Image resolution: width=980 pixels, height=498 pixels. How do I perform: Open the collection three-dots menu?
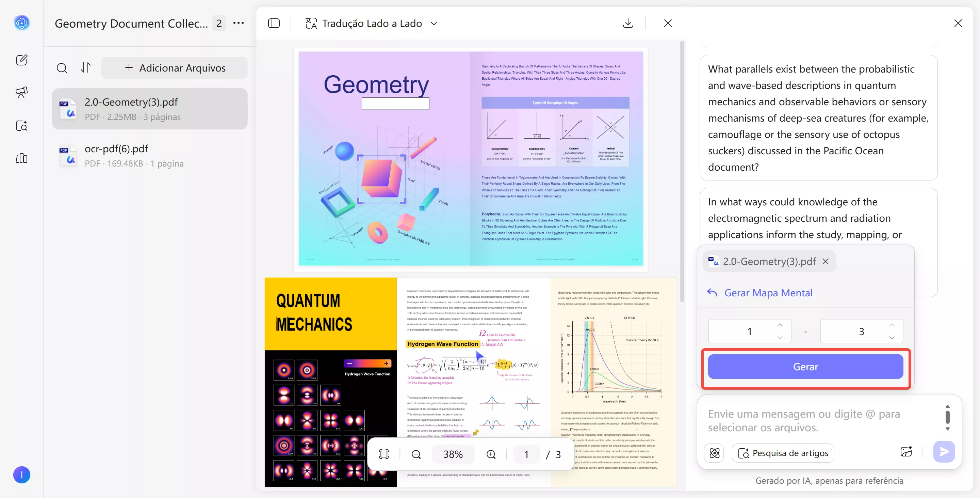click(239, 23)
